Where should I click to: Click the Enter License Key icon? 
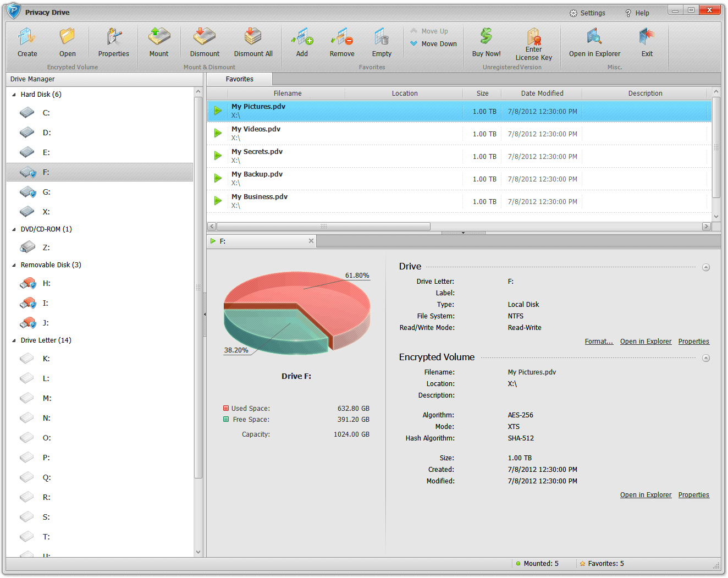533,41
